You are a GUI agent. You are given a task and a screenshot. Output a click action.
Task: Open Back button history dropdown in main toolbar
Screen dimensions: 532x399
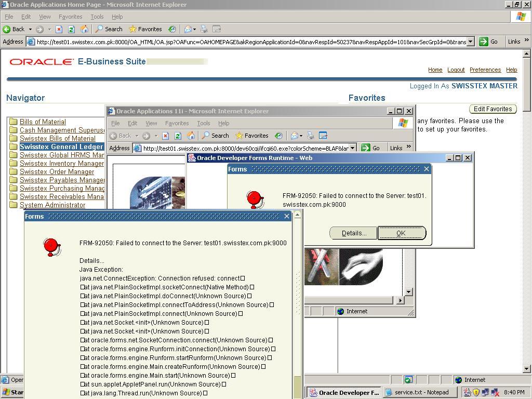click(30, 29)
